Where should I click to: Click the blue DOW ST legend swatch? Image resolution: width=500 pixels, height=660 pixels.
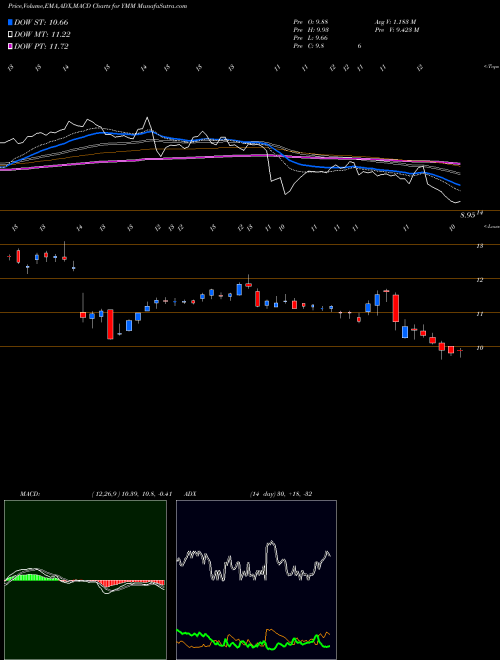[x=10, y=22]
